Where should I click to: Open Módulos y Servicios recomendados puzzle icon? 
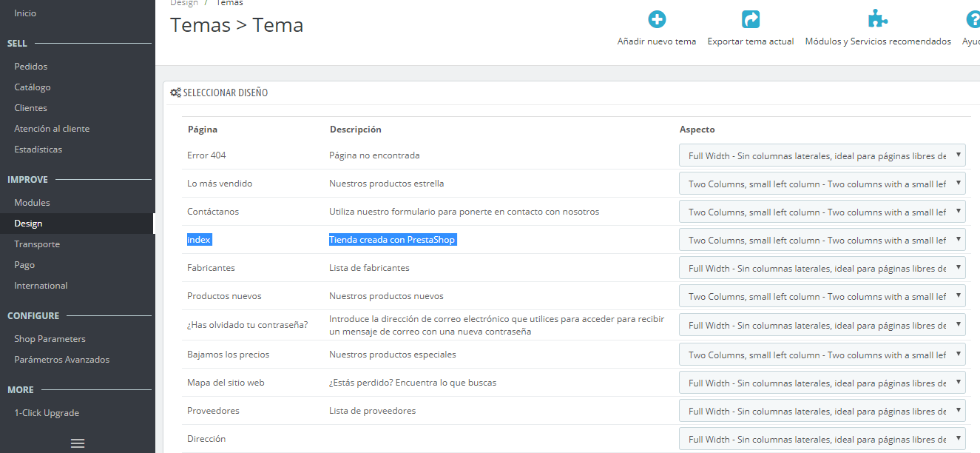[x=877, y=19]
